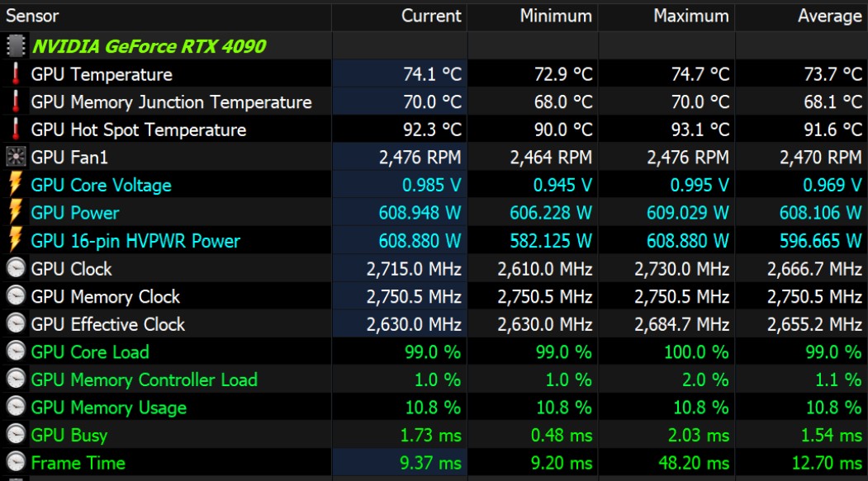Click average memory controller load 1.1 %
This screenshot has height=481, width=868.
point(838,380)
